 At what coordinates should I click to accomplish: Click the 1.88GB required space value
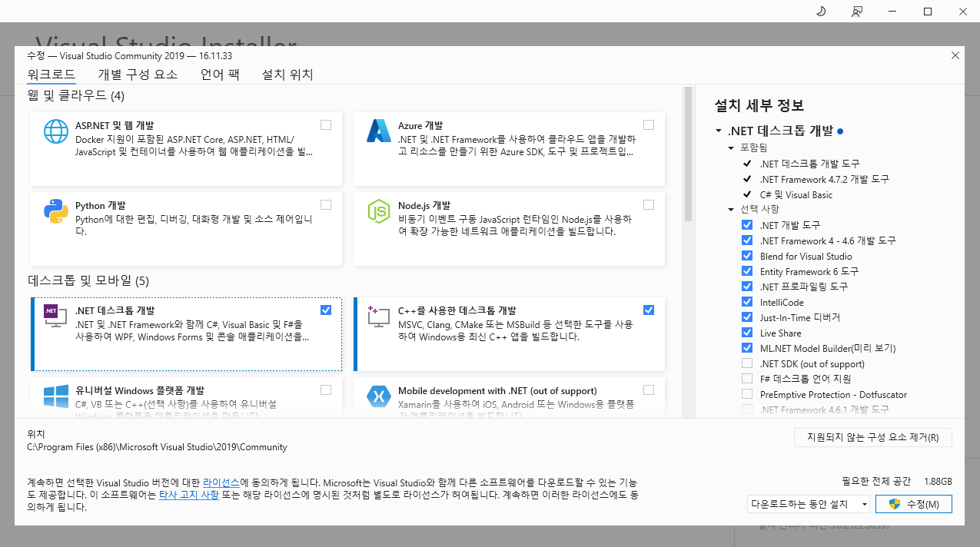coord(938,481)
